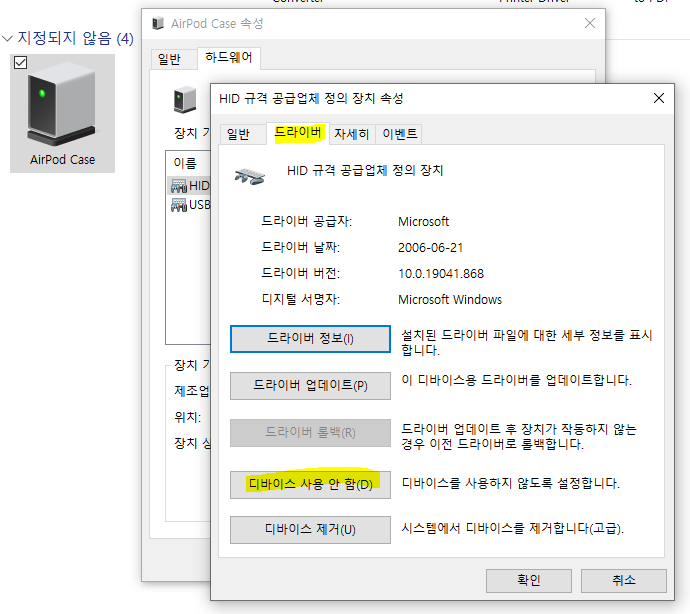This screenshot has width=690, height=614.
Task: Click digital signer Microsoft Windows text
Action: [450, 300]
